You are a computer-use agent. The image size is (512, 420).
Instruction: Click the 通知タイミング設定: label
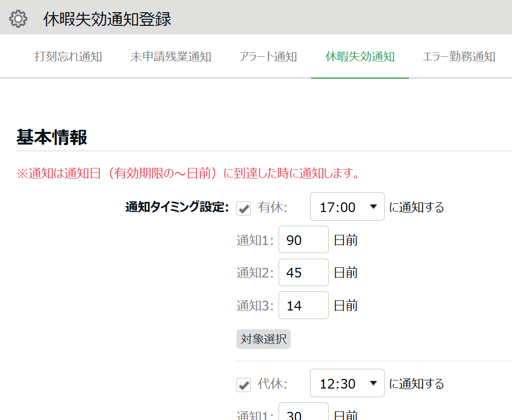[x=177, y=207]
